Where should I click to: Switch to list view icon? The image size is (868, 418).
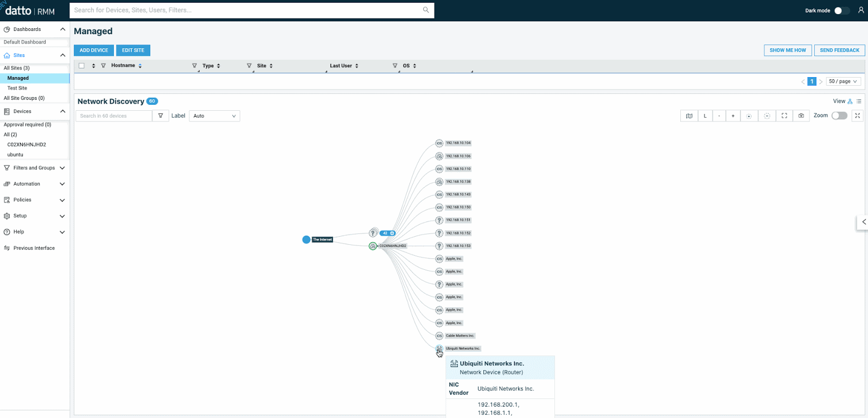pyautogui.click(x=859, y=102)
